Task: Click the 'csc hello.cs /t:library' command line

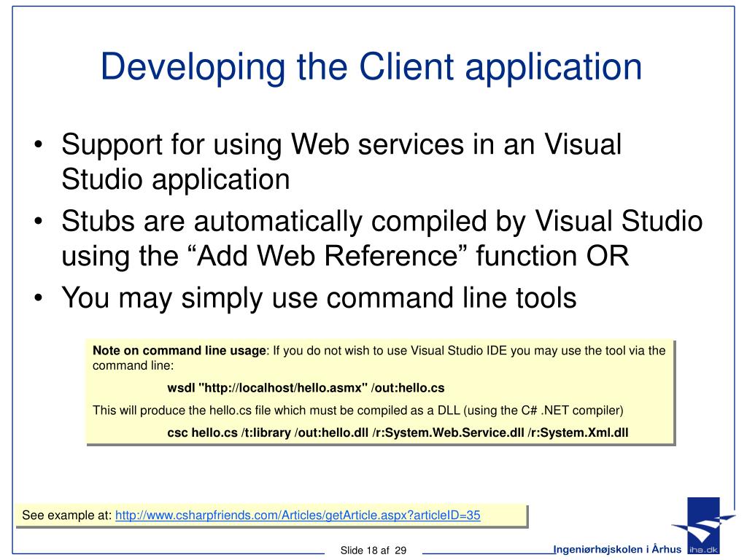Action: tap(398, 433)
